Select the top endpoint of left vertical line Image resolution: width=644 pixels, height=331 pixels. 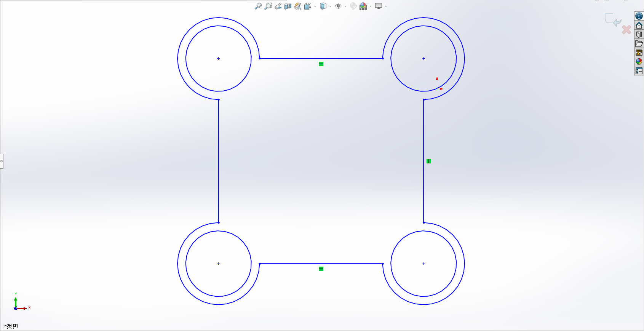tap(219, 99)
